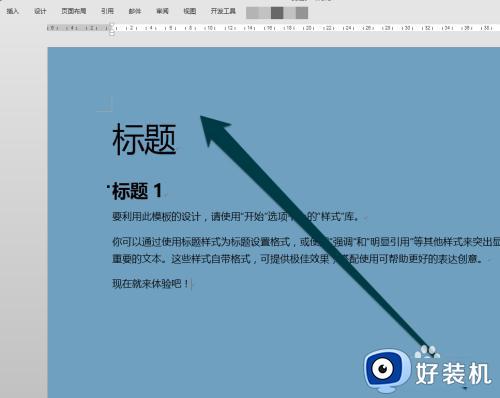The height and width of the screenshot is (398, 500).
Task: Click the first-line indent marker on the ruler
Action: click(112, 25)
